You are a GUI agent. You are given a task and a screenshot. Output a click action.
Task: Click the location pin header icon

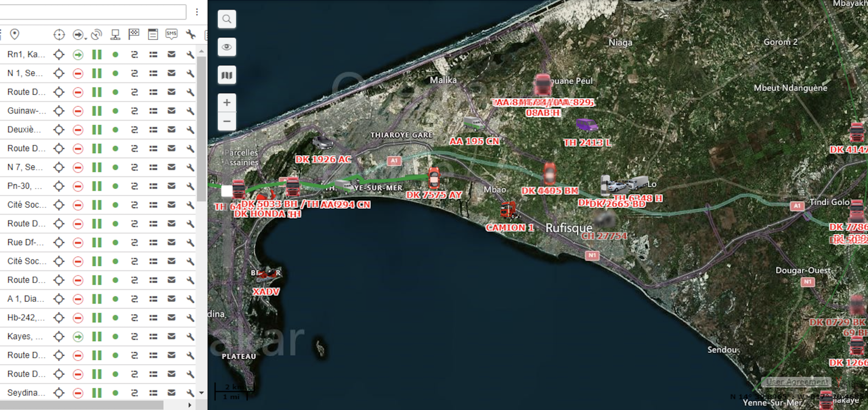[x=14, y=34]
